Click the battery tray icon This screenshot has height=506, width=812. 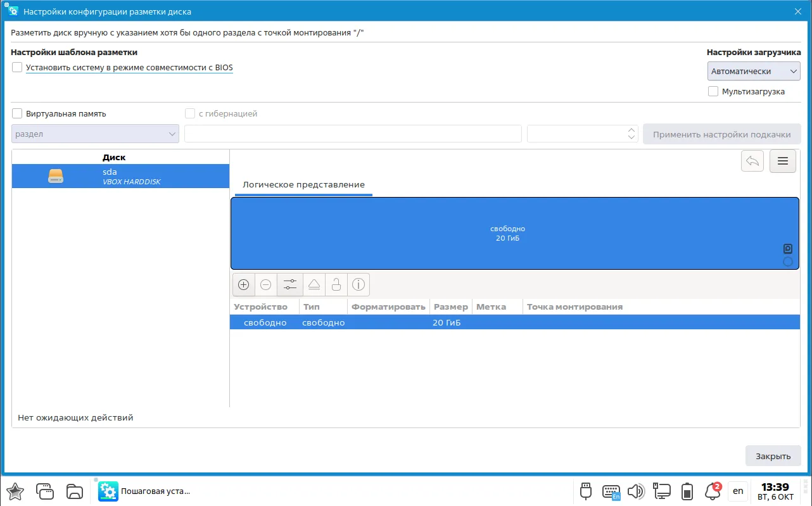[687, 491]
